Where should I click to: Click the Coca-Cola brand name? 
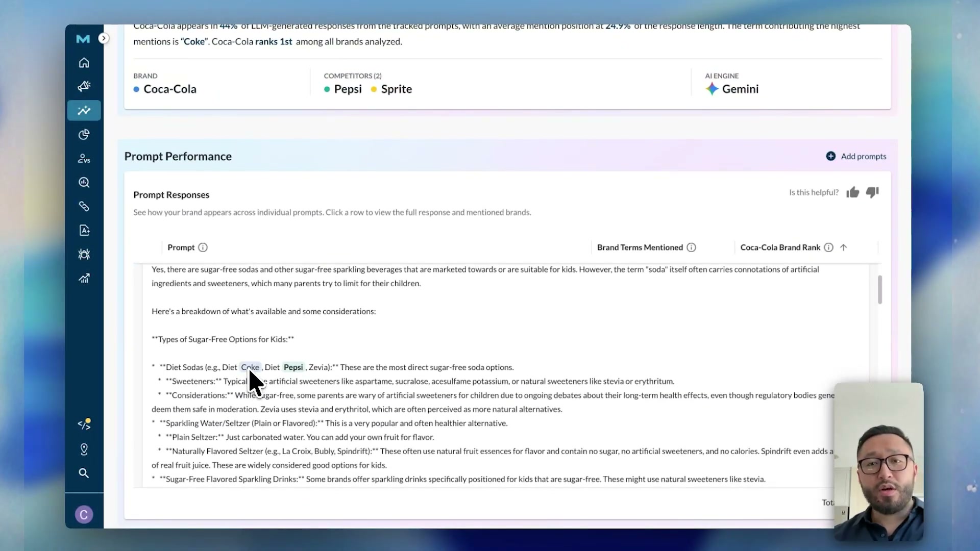[170, 89]
